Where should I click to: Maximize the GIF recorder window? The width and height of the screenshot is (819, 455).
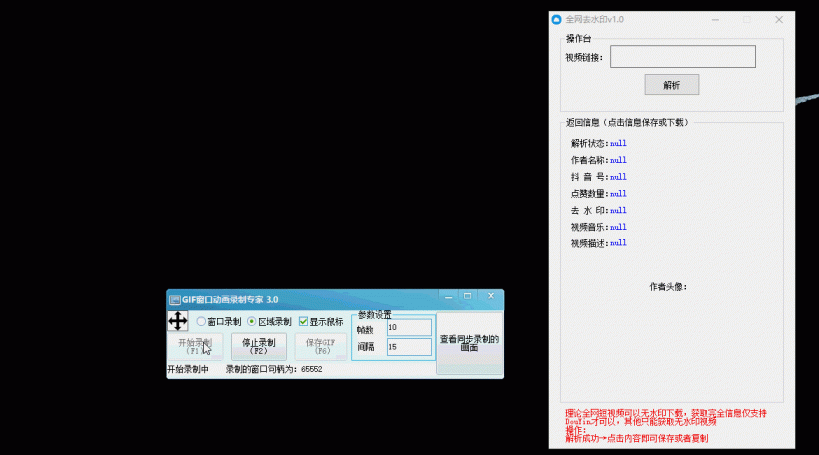coord(467,296)
